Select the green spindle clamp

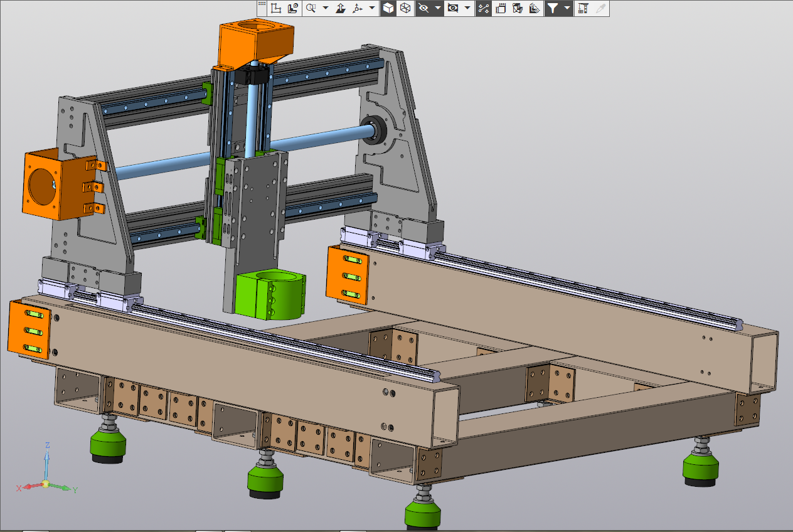(271, 294)
